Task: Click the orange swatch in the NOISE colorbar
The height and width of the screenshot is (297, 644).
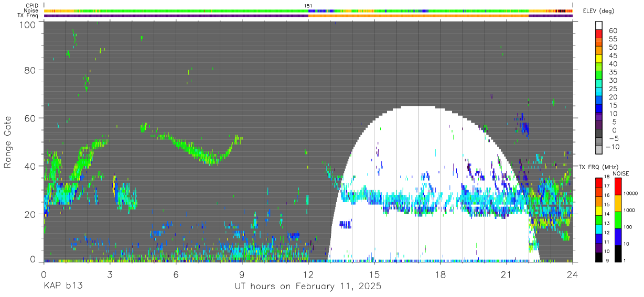Action: point(618,203)
